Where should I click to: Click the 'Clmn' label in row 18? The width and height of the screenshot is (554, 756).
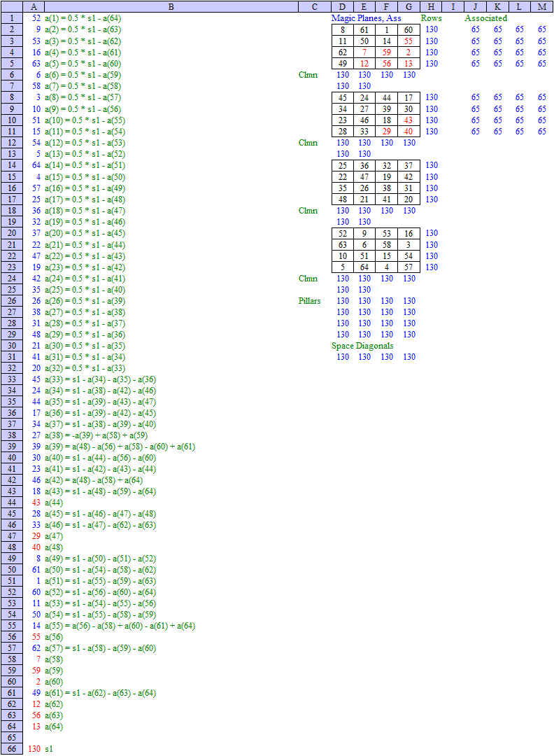pyautogui.click(x=308, y=211)
